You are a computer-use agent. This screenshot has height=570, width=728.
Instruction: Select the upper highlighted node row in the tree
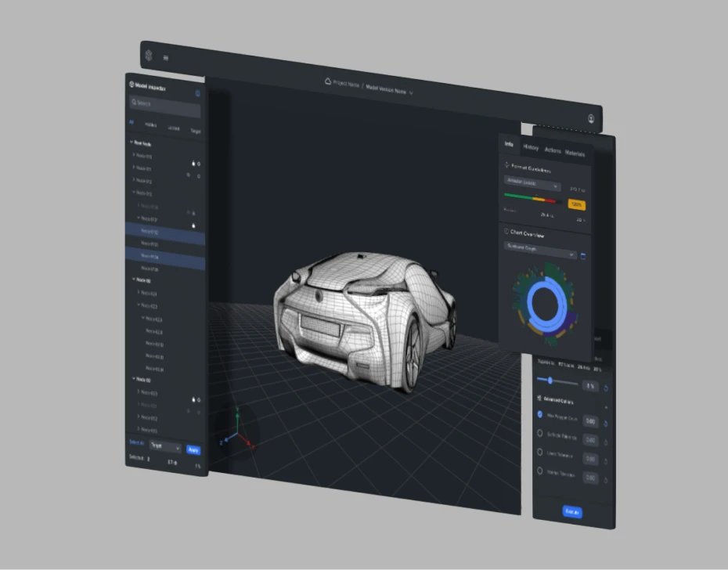pyautogui.click(x=165, y=233)
